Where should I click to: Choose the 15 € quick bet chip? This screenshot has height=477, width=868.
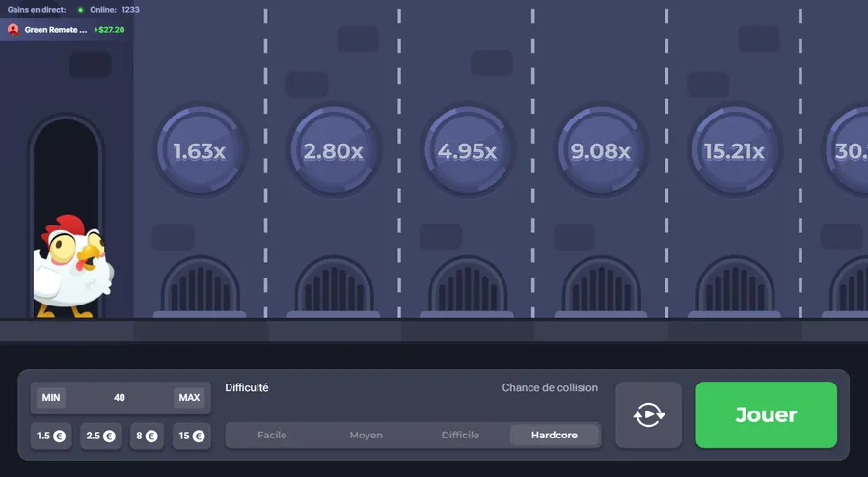coord(192,437)
